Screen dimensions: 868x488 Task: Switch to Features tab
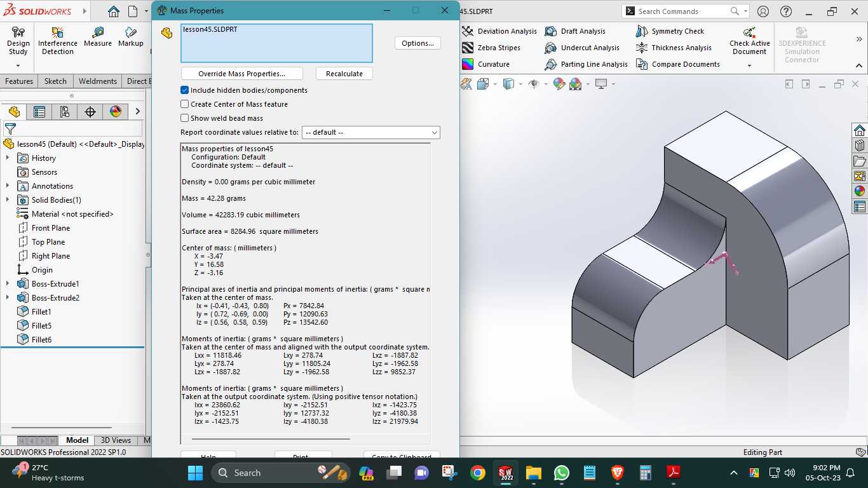pos(19,81)
